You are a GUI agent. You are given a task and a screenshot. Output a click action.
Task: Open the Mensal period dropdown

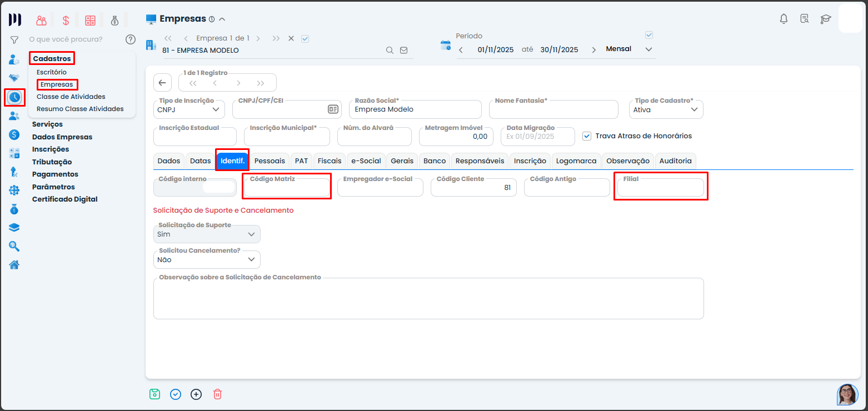tap(628, 49)
